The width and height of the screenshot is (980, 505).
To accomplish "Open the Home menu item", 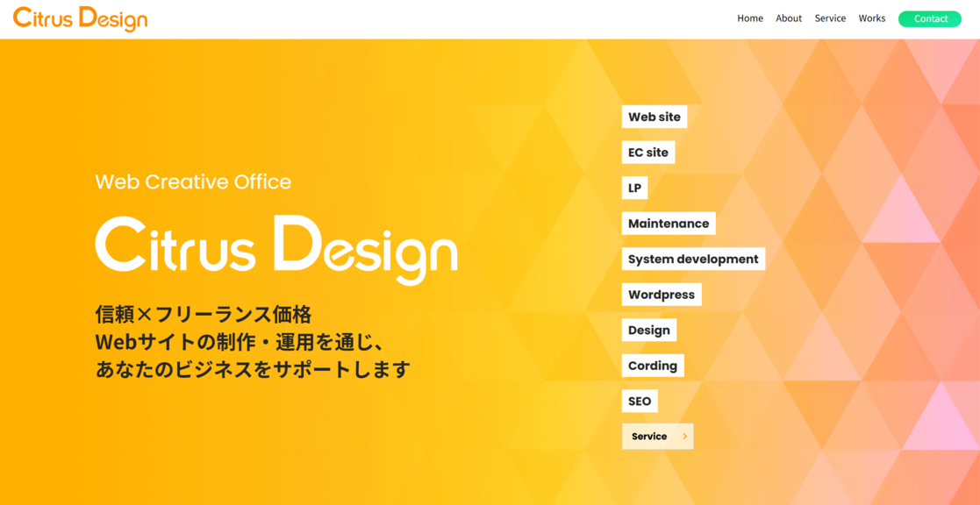I will click(749, 18).
